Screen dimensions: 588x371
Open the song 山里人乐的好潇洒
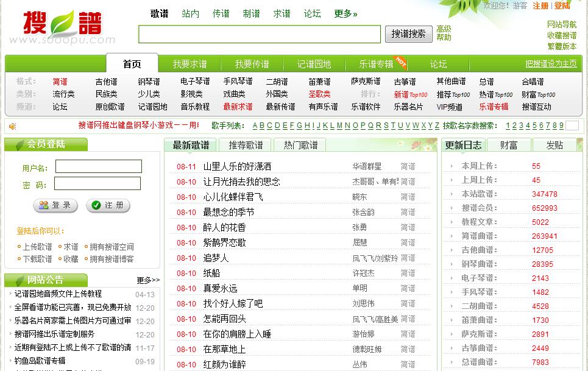237,166
